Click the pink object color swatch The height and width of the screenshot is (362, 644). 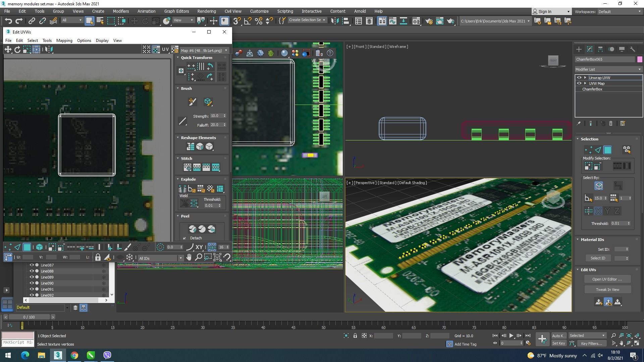click(639, 59)
